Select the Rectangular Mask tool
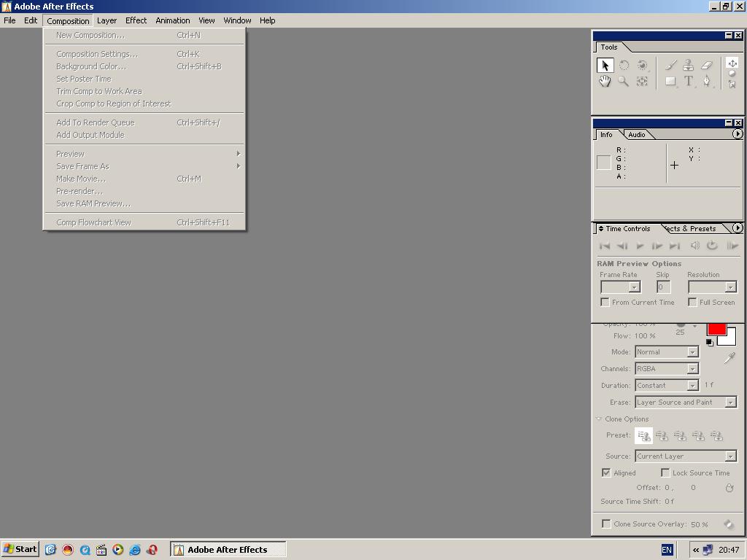747x560 pixels. (671, 82)
